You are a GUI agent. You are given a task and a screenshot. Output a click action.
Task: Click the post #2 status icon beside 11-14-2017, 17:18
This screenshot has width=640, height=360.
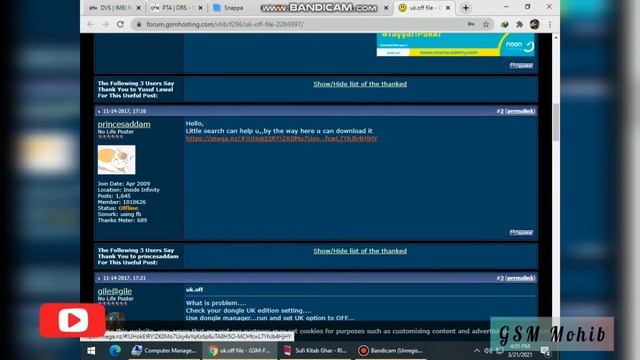99,111
